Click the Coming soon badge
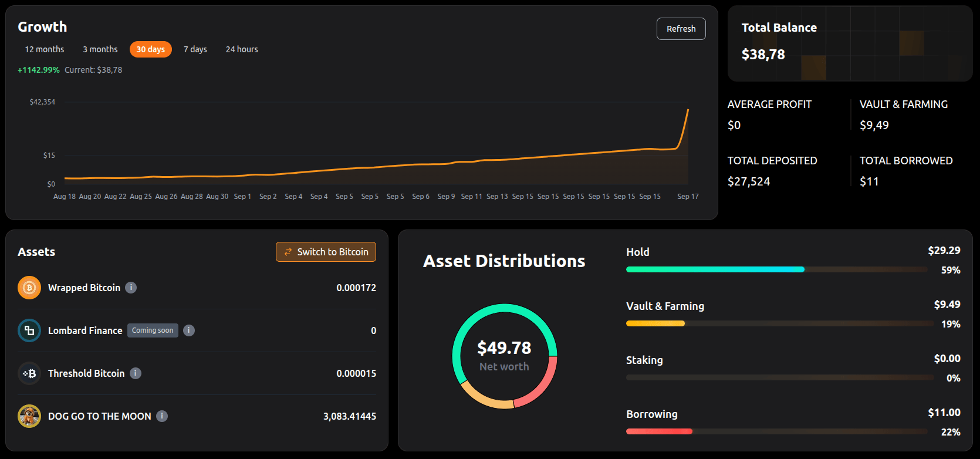 pos(153,330)
